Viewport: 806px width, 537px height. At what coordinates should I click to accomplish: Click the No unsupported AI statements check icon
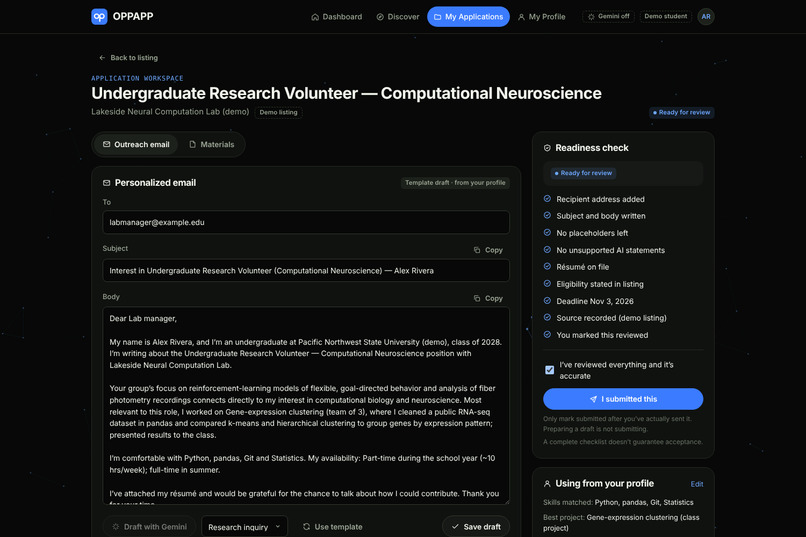[x=547, y=250]
